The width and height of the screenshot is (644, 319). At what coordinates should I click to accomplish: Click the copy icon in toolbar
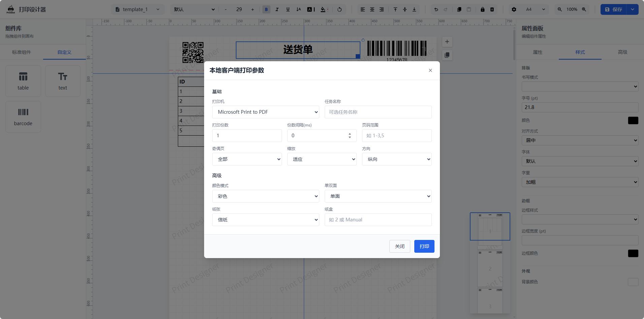[x=459, y=9]
